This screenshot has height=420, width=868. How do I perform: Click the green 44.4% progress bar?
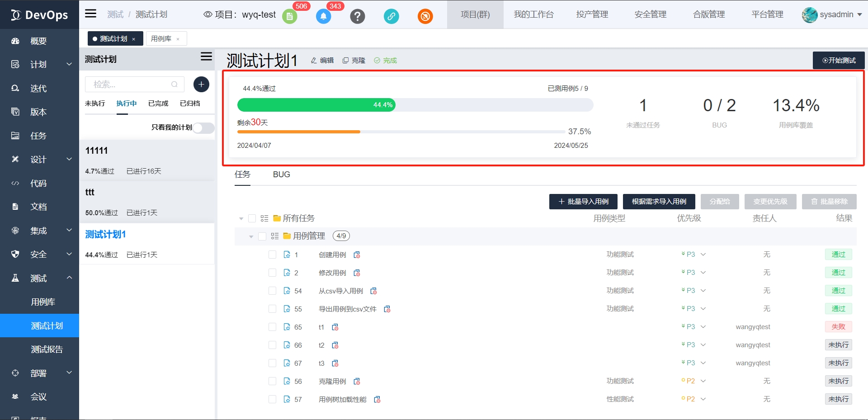coord(316,105)
